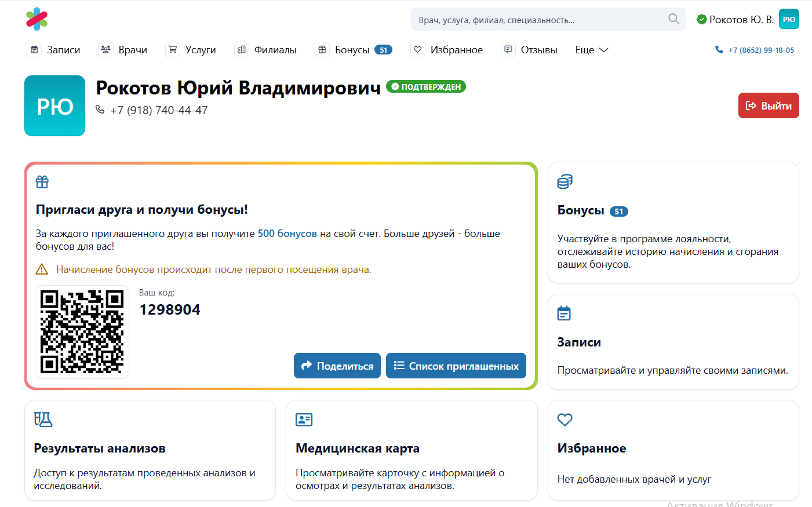The height and width of the screenshot is (507, 812).
Task: Open the РЮ avatar in top-right corner
Action: pyautogui.click(x=788, y=19)
